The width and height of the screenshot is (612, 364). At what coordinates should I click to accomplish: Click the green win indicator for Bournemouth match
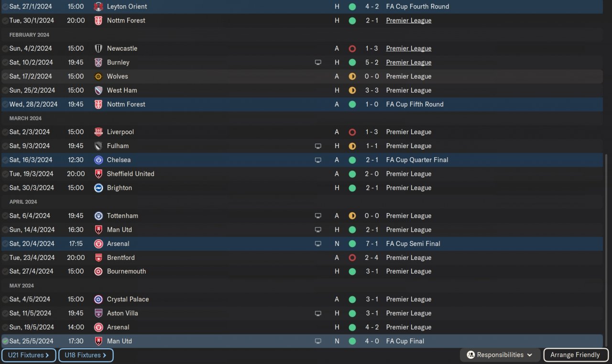[x=352, y=271]
